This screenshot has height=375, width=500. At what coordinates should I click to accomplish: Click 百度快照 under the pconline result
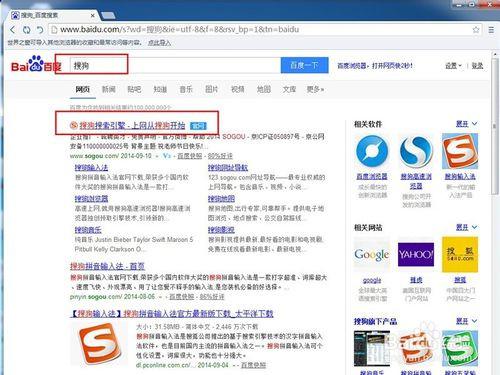[253, 365]
